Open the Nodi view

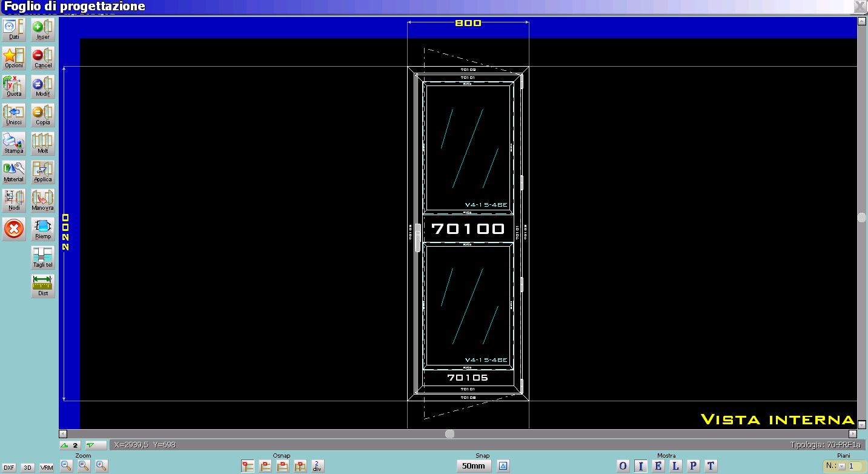pyautogui.click(x=14, y=200)
